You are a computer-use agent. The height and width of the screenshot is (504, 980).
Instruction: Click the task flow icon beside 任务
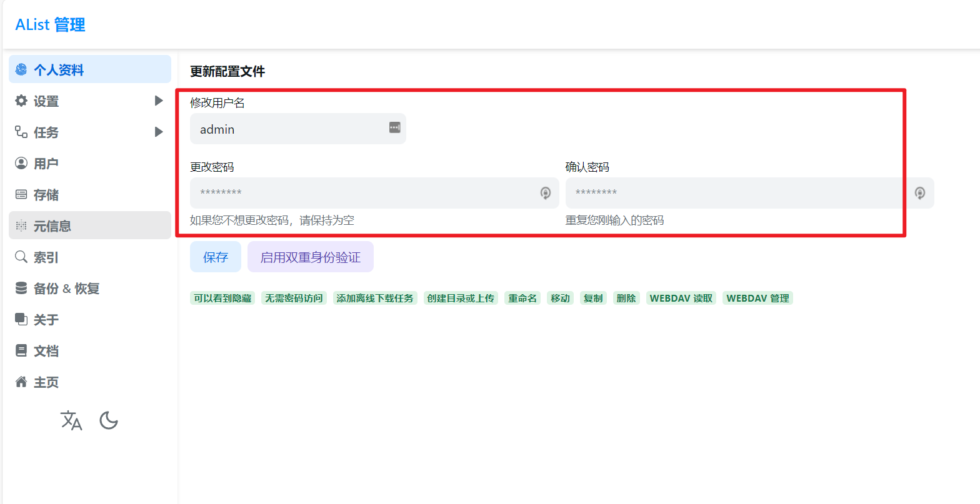point(21,132)
